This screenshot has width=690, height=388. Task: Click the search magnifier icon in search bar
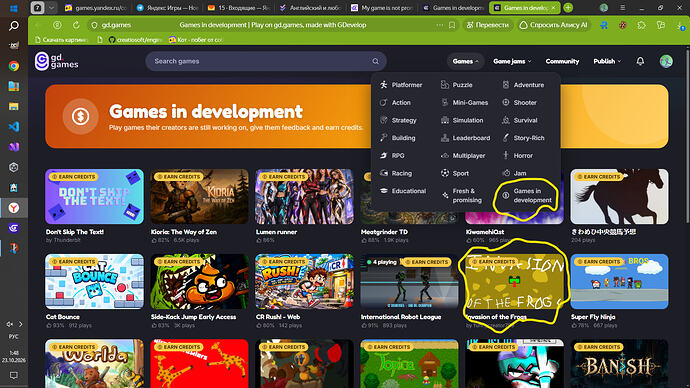(x=375, y=61)
